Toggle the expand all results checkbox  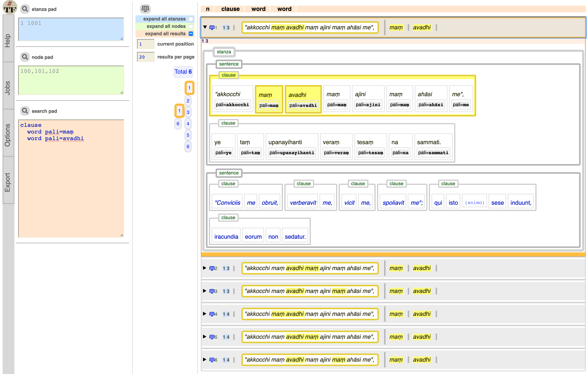[x=191, y=34]
